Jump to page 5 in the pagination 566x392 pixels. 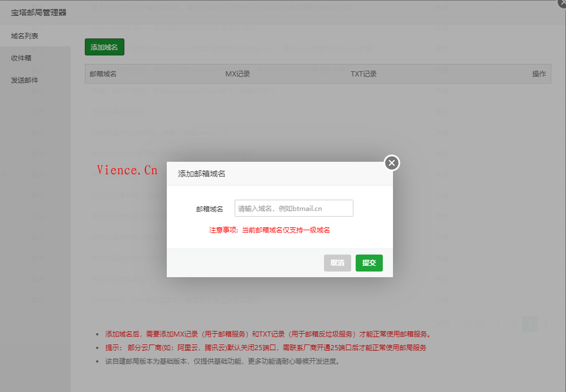561,324
